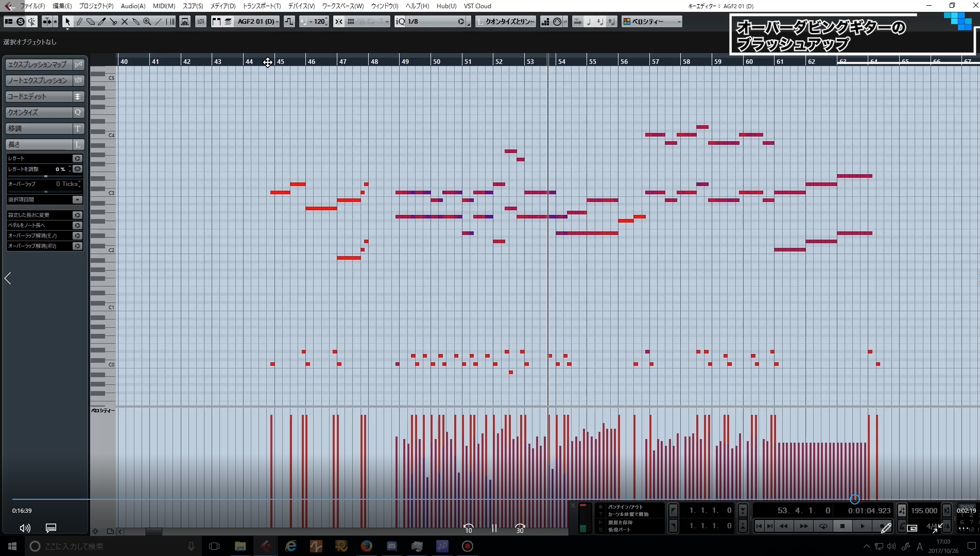The height and width of the screenshot is (556, 980).
Task: Skip video forward 30 seconds
Action: pyautogui.click(x=520, y=528)
